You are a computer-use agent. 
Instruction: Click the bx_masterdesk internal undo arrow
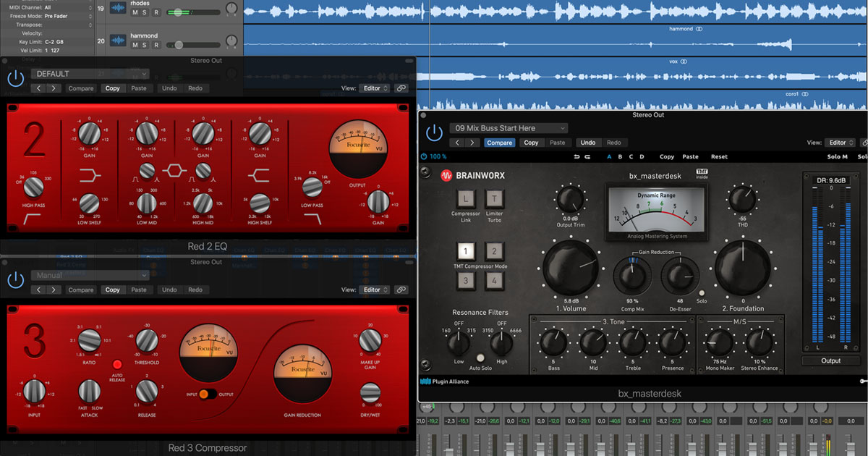click(x=576, y=156)
